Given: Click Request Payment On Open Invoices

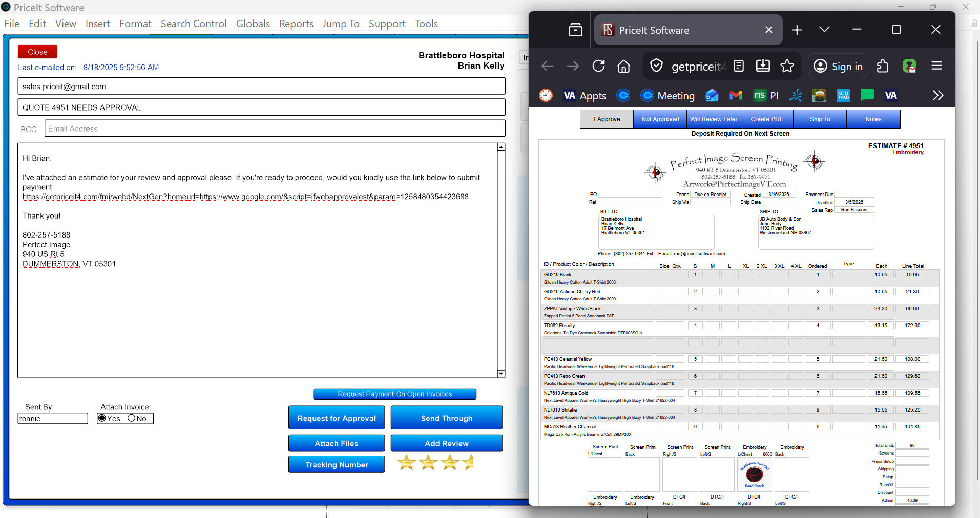Looking at the screenshot, I should pyautogui.click(x=395, y=394).
